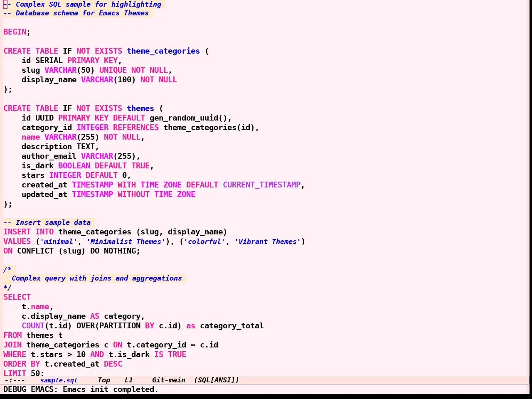Click the closing '*/' comment marker
Viewport: 532px width, 399px height.
[x=7, y=288]
